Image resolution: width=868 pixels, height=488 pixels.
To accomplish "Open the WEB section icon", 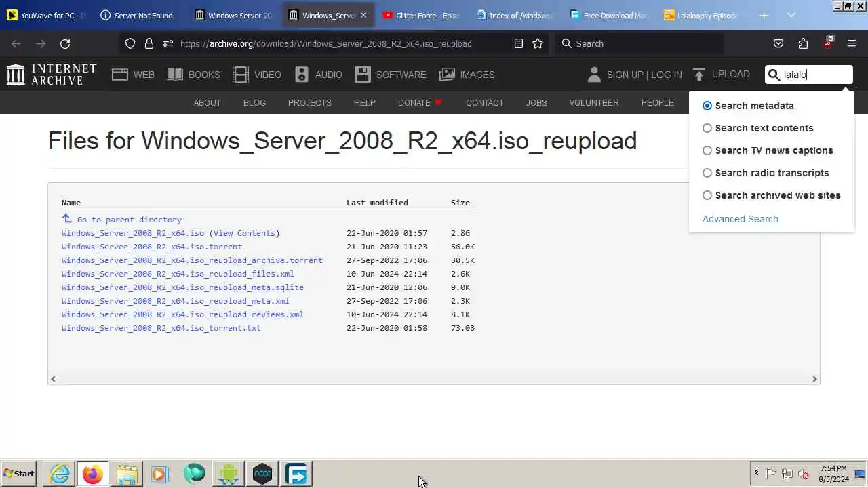I will [x=120, y=75].
